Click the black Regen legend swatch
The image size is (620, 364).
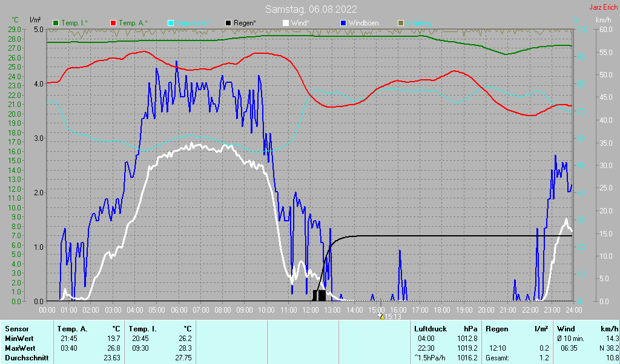[x=228, y=23]
